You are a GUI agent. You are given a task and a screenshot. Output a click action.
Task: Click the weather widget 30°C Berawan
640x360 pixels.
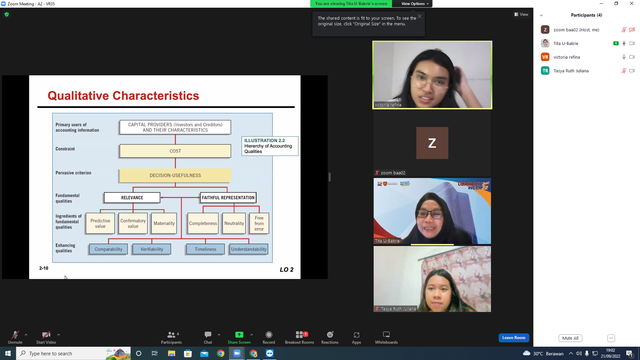(x=543, y=353)
